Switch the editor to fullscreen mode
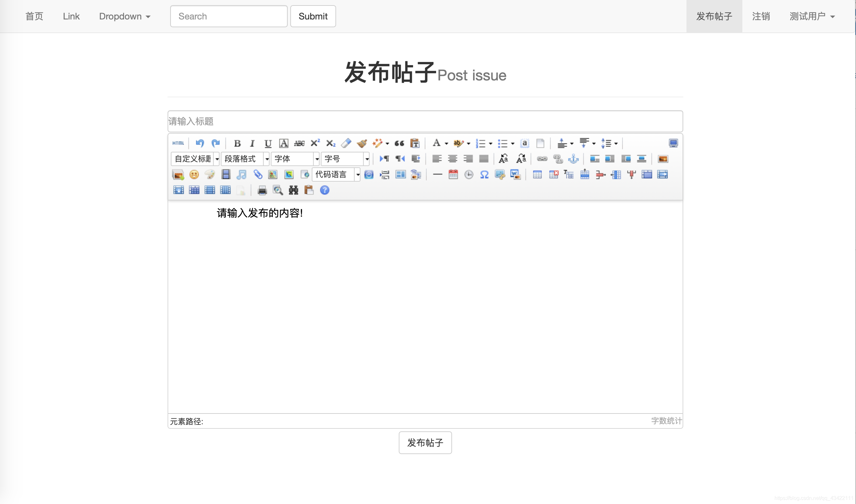Image resolution: width=856 pixels, height=504 pixels. 673,143
